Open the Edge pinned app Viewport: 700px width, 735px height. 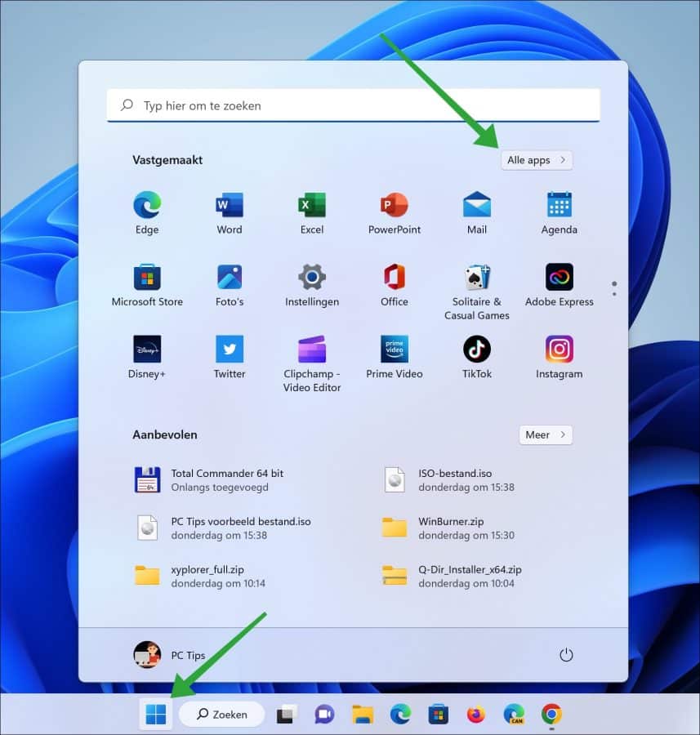pos(147,213)
